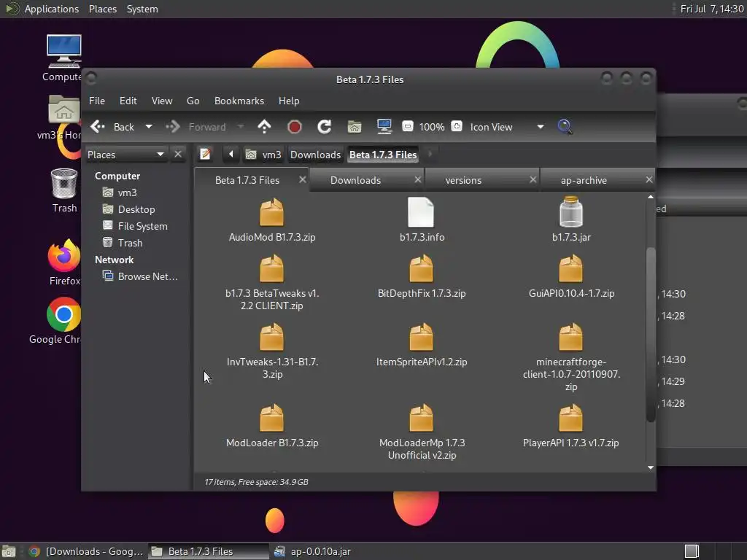The image size is (747, 560).
Task: Open the System panel menu
Action: 142,9
